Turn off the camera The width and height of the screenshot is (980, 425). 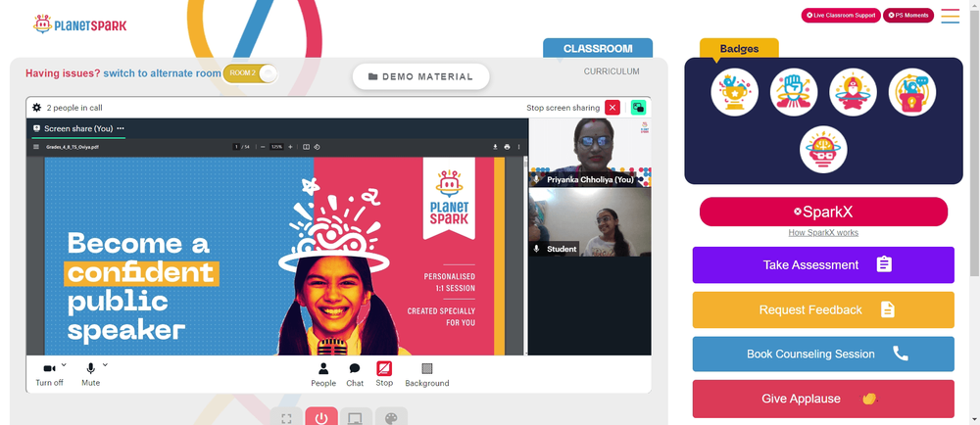(49, 375)
